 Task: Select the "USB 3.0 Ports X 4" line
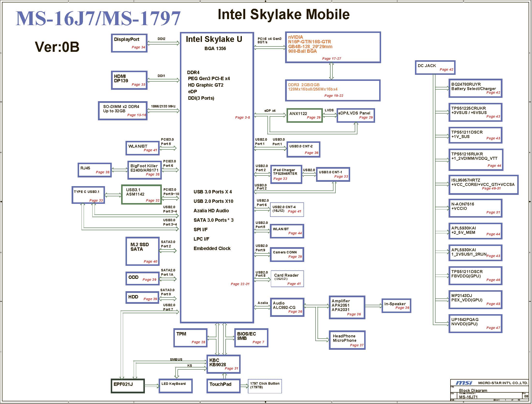[x=213, y=192]
